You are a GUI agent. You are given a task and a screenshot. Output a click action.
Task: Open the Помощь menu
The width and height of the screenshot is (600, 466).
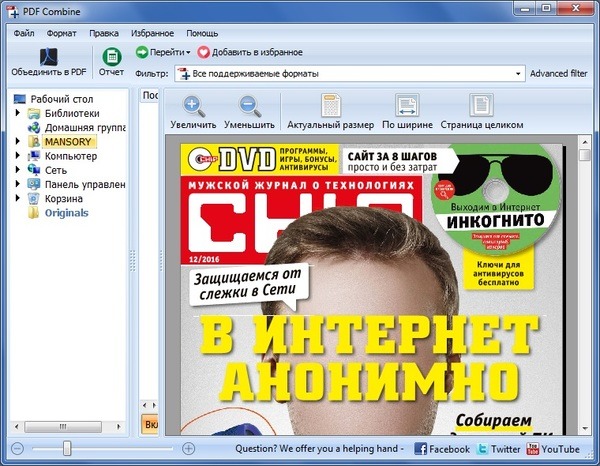[202, 33]
